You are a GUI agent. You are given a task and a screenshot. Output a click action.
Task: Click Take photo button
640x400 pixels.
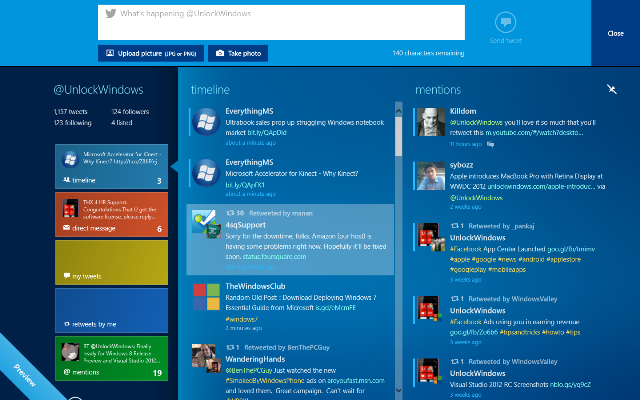pyautogui.click(x=238, y=53)
